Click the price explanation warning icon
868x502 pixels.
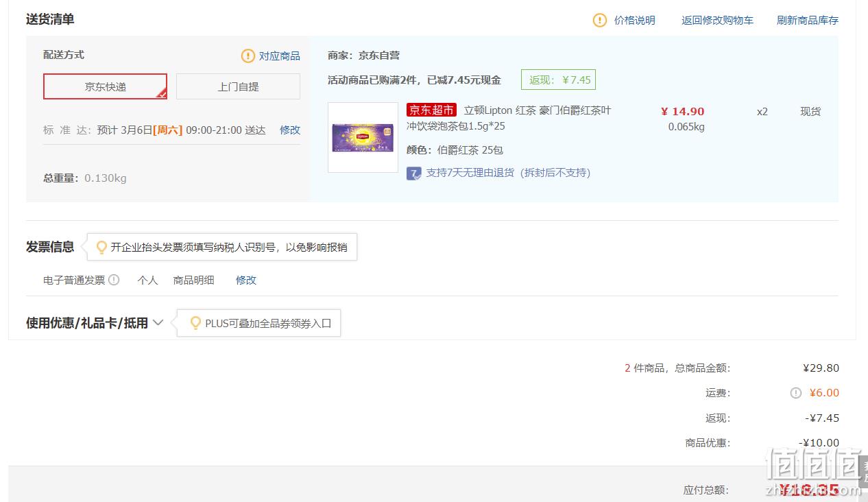[x=600, y=21]
